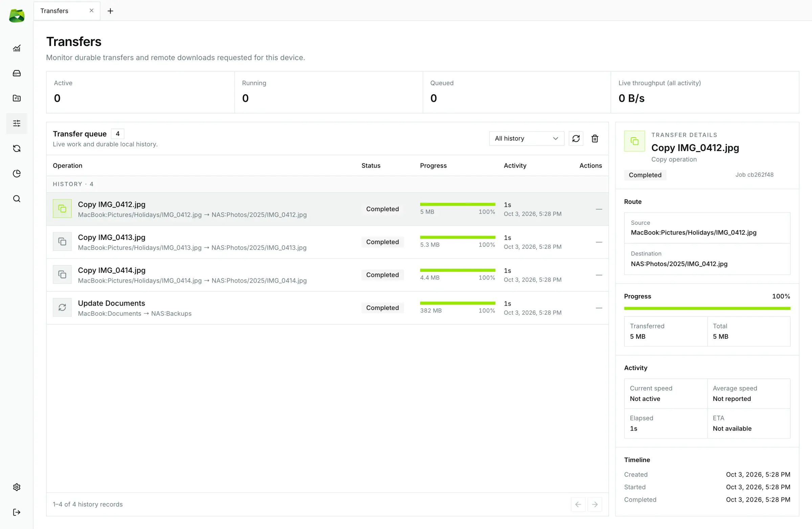Click progress bar of Copy IMG_0413.jpg
812x529 pixels.
pyautogui.click(x=457, y=237)
